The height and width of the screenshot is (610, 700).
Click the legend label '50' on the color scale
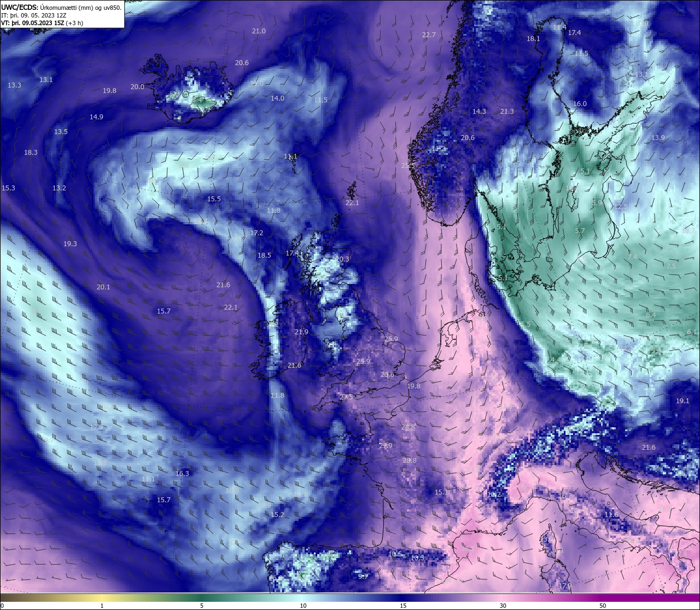click(603, 606)
